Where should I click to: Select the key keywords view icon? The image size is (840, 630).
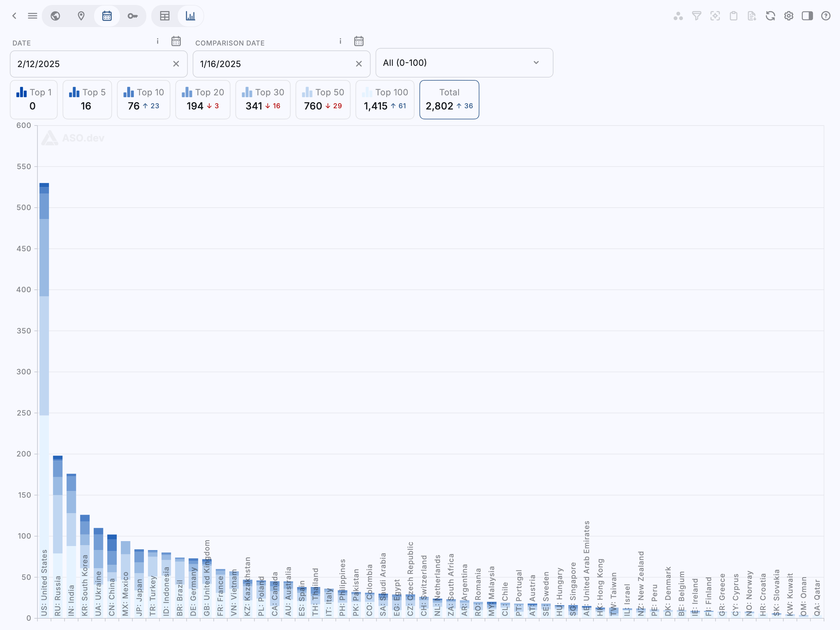pos(133,16)
